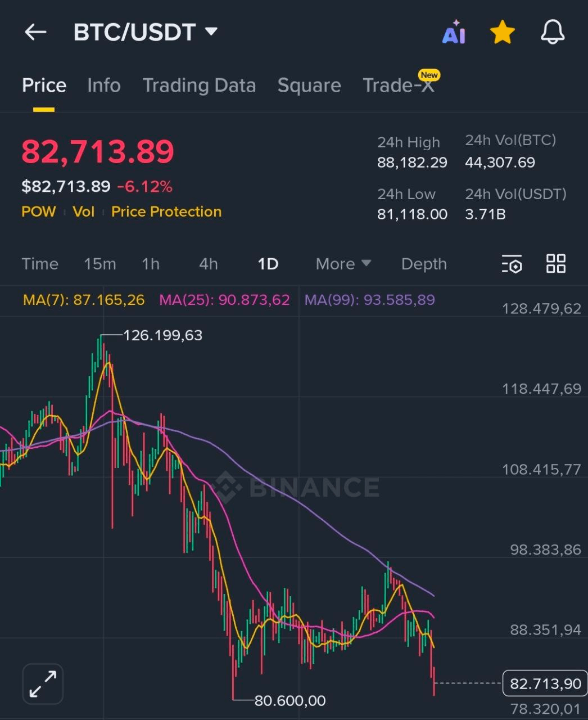This screenshot has height=720, width=588.
Task: Open price alert bell icon
Action: tap(552, 32)
